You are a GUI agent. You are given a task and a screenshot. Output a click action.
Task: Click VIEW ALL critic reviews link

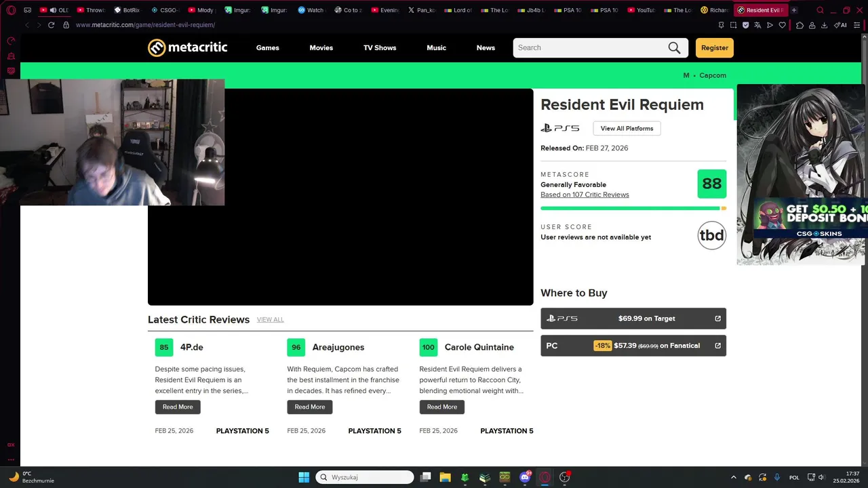pos(270,319)
